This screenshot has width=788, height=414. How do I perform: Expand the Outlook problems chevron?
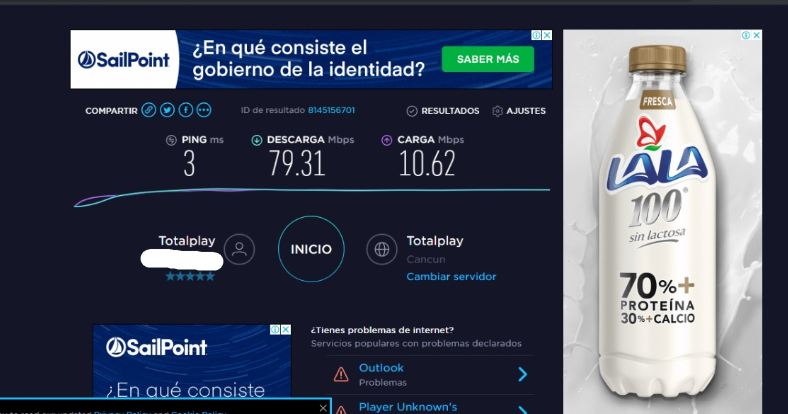tap(522, 374)
